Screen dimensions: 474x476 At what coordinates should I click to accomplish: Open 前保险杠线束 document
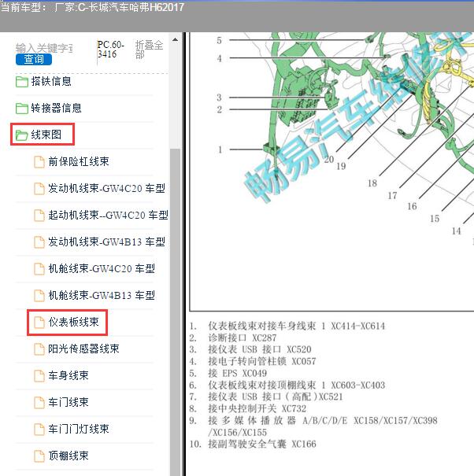79,161
